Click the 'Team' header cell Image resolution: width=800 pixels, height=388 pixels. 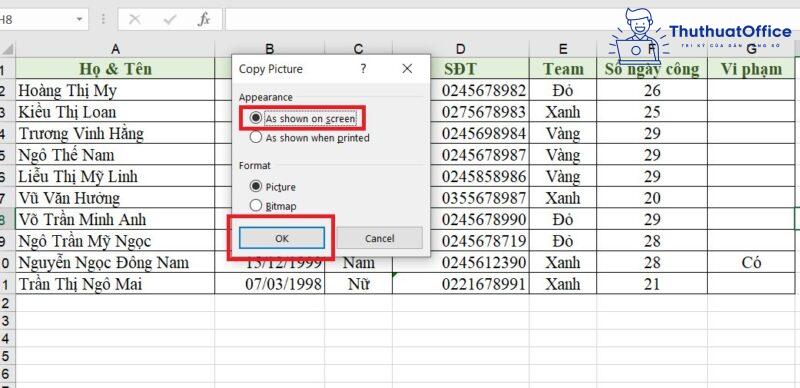pos(563,68)
